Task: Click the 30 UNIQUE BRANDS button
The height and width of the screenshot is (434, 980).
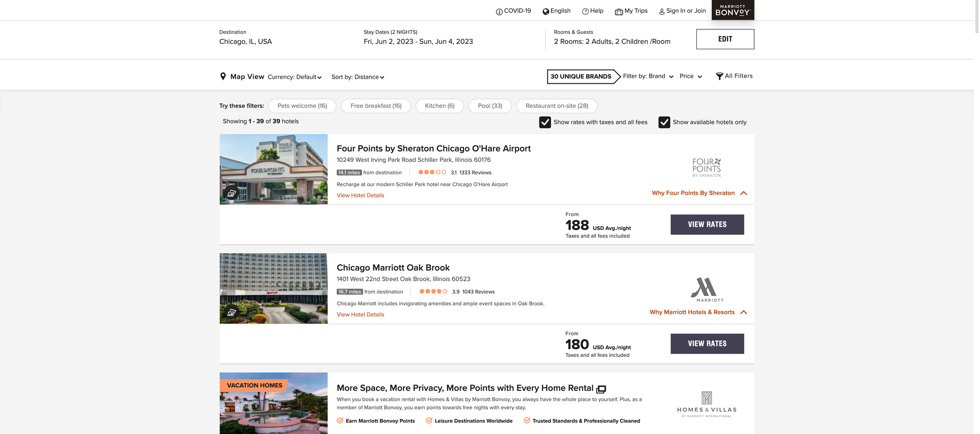Action: click(x=583, y=76)
